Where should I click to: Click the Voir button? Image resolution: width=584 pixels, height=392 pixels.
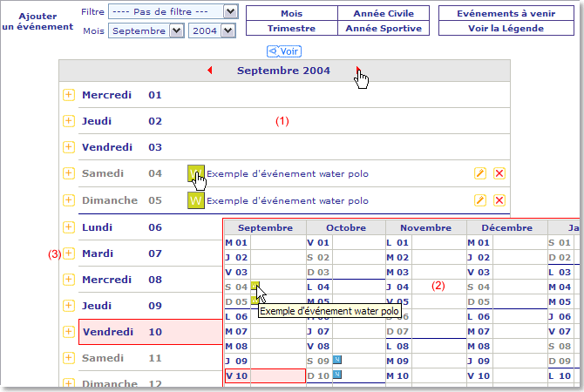(x=284, y=51)
